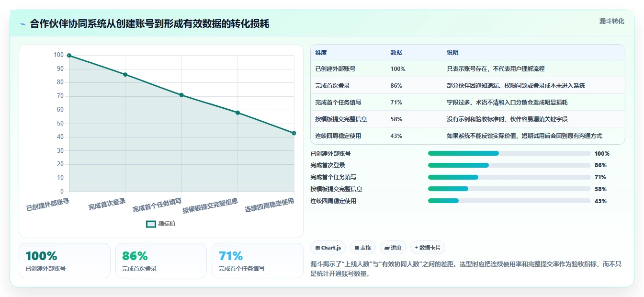The width and height of the screenshot is (644, 297).
Task: Click the 连续四周稳定使用 progress bar
Action: tap(509, 201)
